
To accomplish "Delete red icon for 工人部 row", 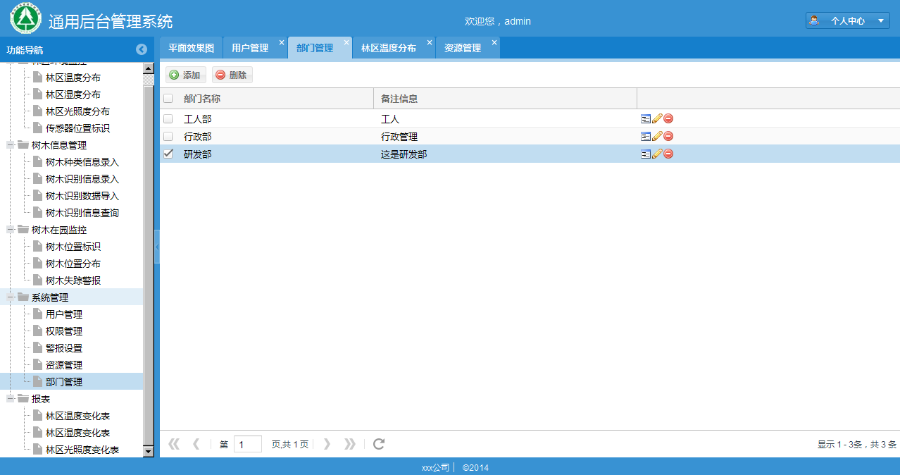I will 668,119.
